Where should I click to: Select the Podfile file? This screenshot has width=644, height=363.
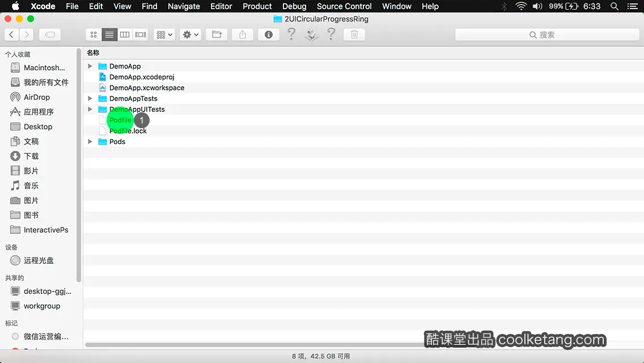coord(120,120)
